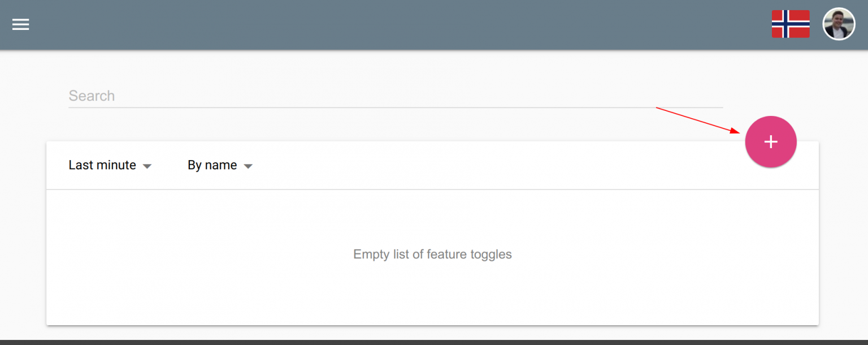Open the By name dropdown arrow
Screen dimensions: 868x345
pyautogui.click(x=248, y=166)
